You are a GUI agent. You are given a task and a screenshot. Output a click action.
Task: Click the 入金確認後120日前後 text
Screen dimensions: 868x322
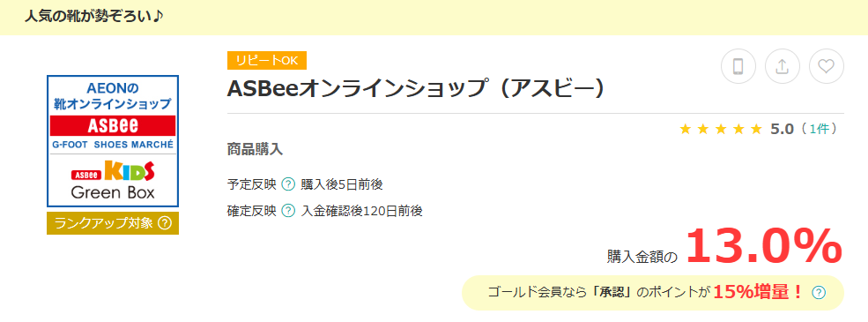pos(361,211)
